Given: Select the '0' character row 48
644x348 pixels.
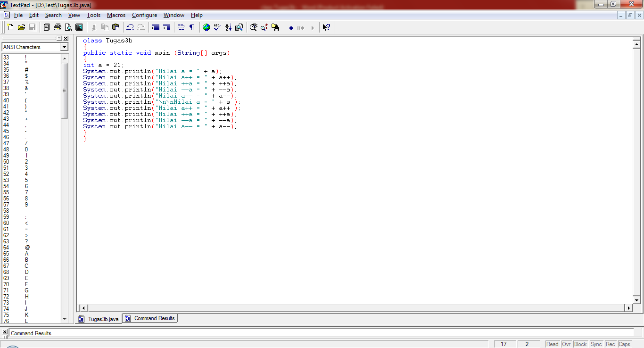Looking at the screenshot, I should (31, 149).
